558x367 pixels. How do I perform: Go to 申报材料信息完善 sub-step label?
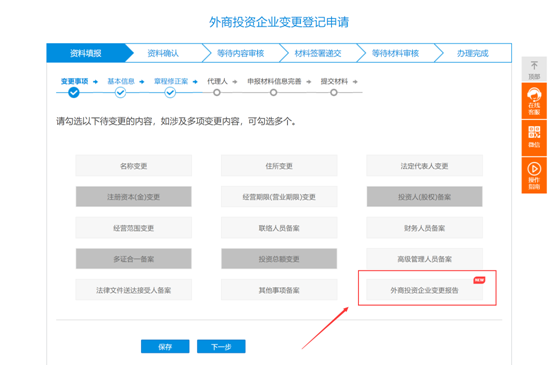(x=274, y=82)
